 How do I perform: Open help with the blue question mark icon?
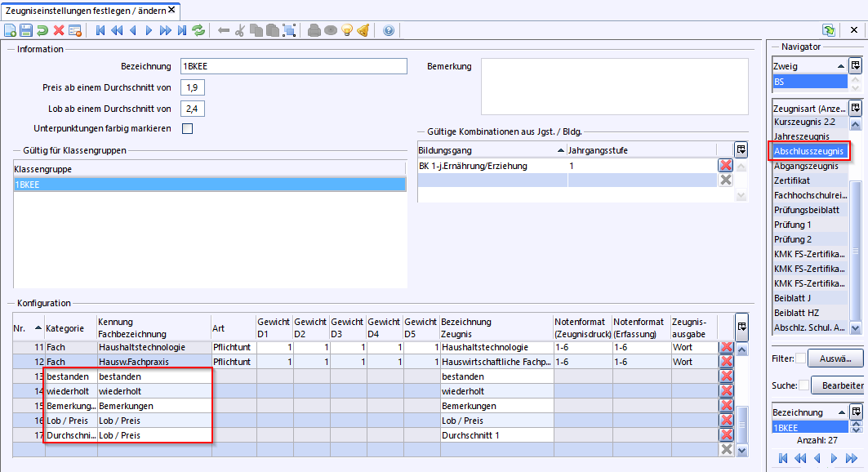(389, 30)
